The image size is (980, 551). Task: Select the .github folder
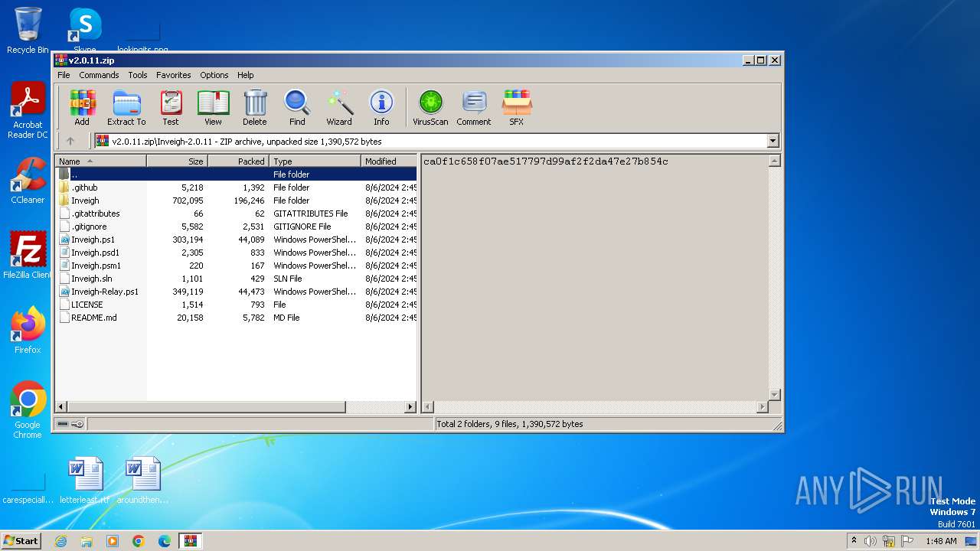pyautogui.click(x=237, y=187)
